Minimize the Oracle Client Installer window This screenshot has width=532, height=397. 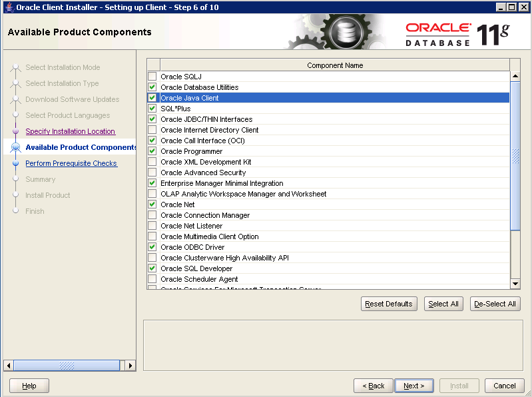(501, 7)
